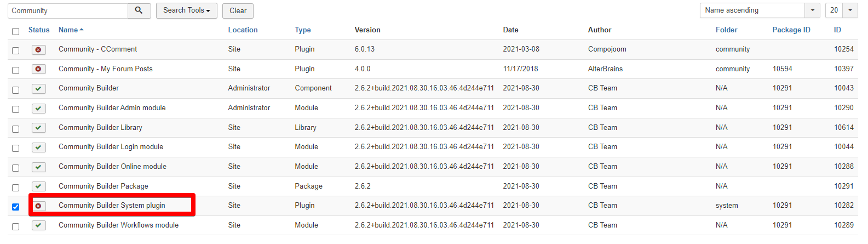Enable the Community - CComment plugin status icon

pyautogui.click(x=38, y=49)
